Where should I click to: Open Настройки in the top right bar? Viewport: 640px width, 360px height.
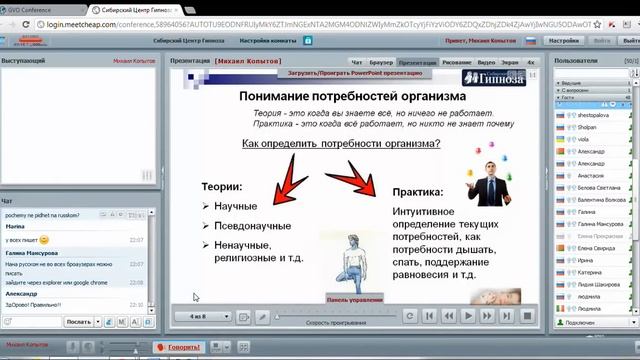(x=564, y=41)
